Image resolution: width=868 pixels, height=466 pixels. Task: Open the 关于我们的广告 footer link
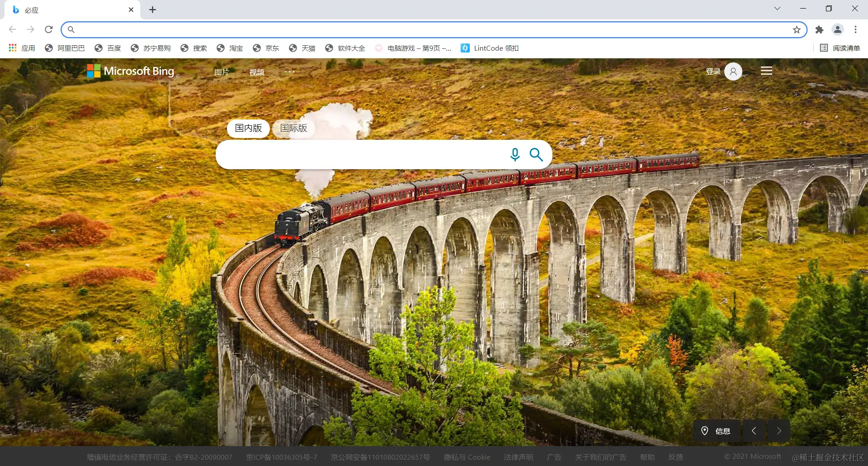pyautogui.click(x=600, y=457)
